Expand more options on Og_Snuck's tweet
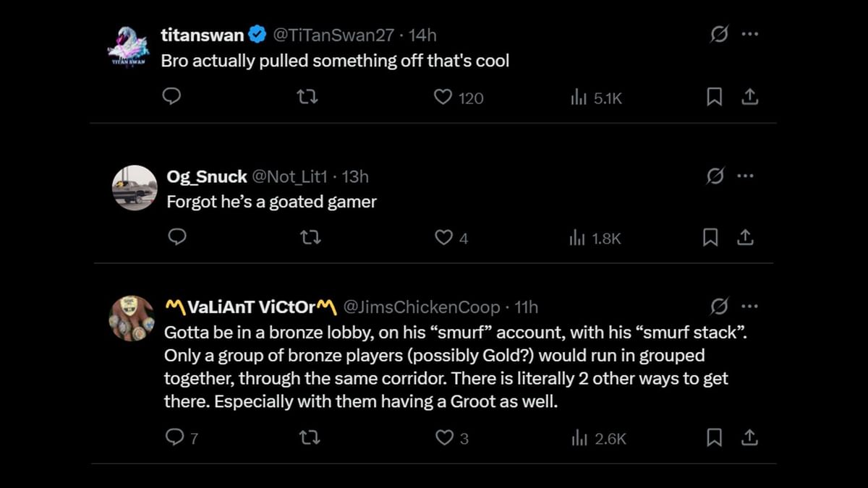Viewport: 868px width, 488px height. pos(745,176)
